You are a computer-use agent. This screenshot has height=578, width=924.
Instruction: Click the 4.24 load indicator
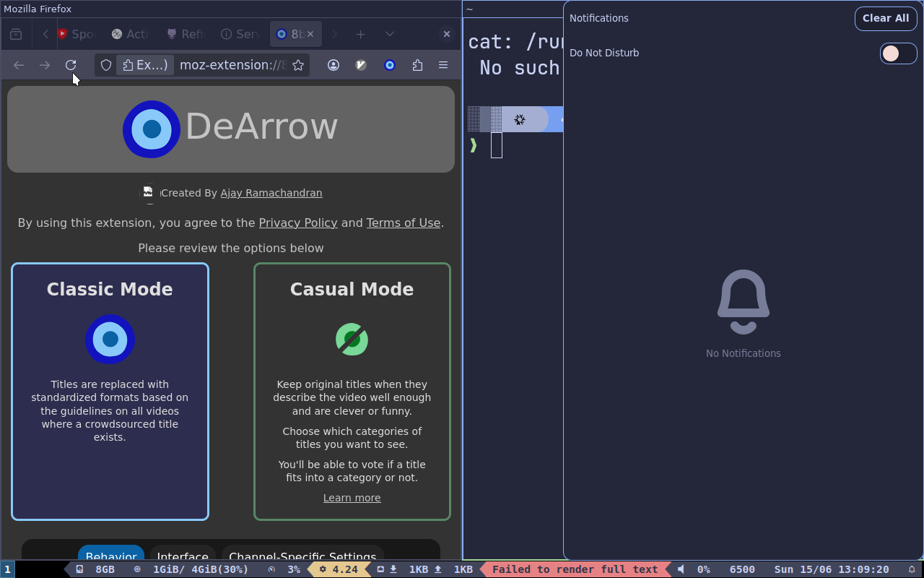click(339, 569)
